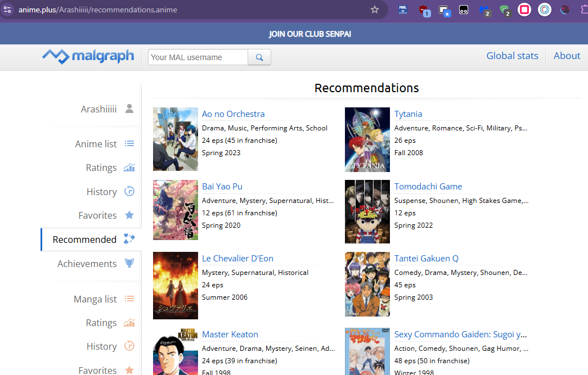Click the anime Favorites star icon

129,215
